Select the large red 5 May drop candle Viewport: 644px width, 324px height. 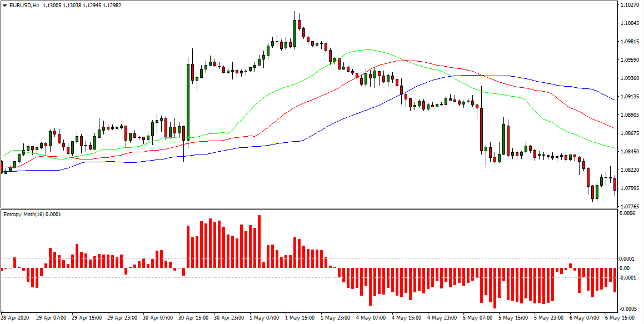pos(482,129)
